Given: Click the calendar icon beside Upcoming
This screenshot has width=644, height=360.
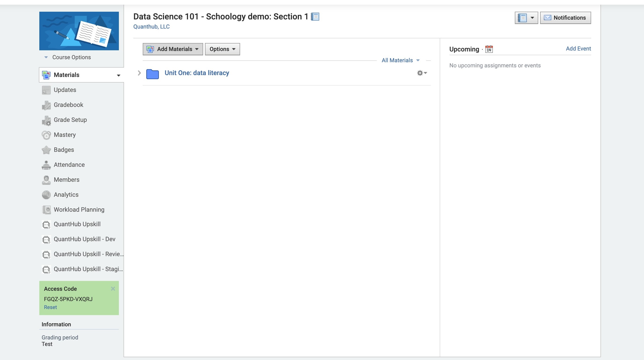Looking at the screenshot, I should 489,49.
